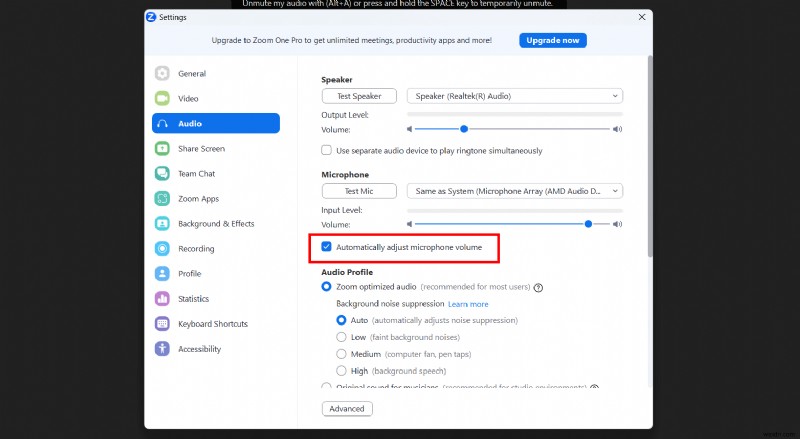Click Test Speaker button
Screen dimensions: 800x439
[359, 96]
